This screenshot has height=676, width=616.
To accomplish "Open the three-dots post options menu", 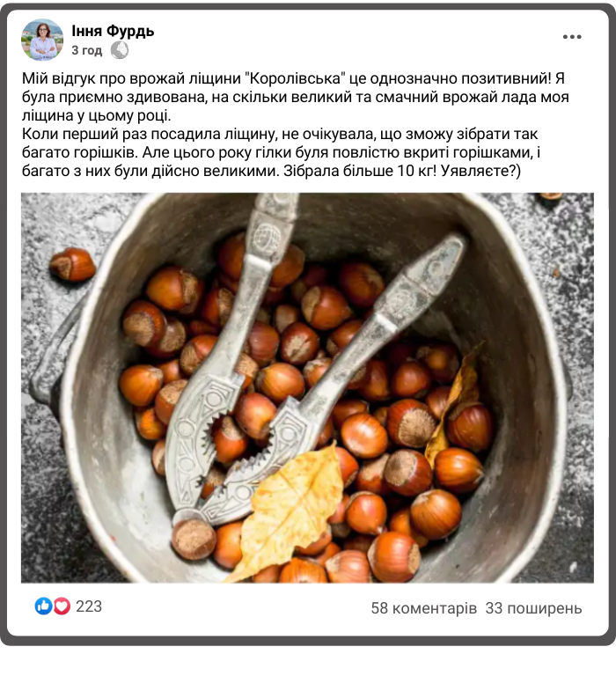I will [572, 37].
